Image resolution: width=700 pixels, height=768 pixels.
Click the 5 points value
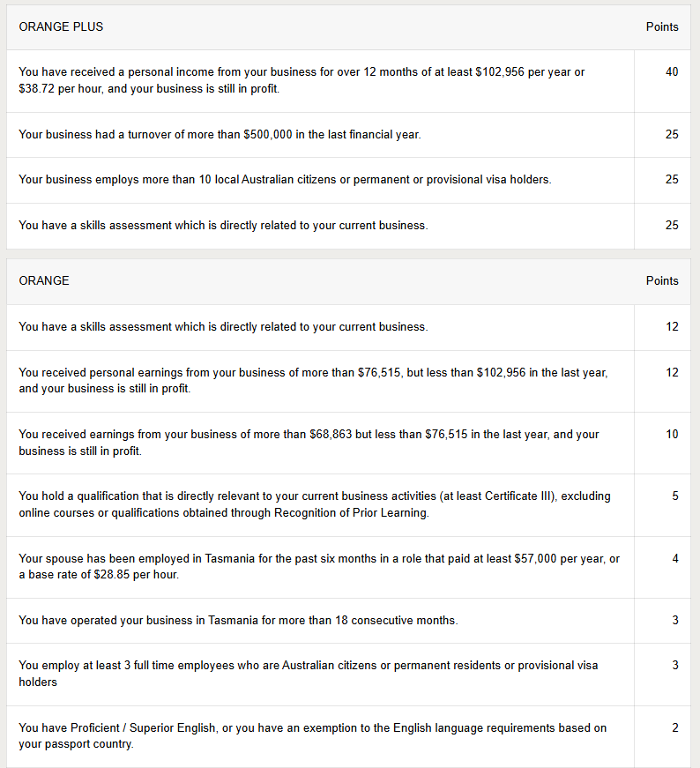(675, 496)
